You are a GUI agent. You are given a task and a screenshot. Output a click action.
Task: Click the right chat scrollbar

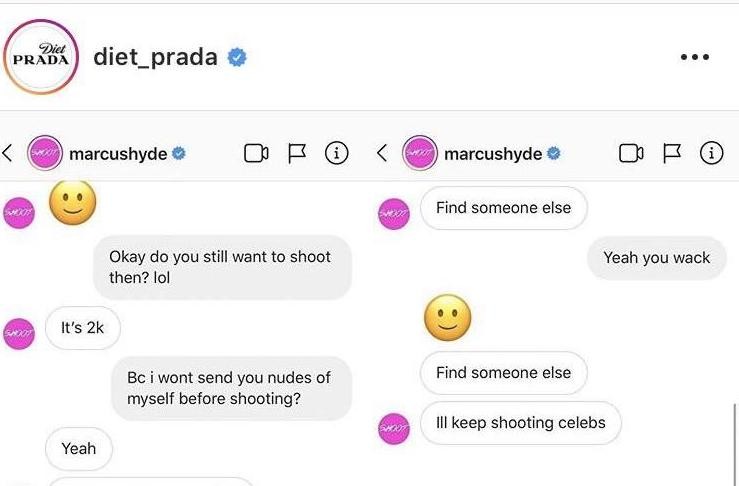(x=734, y=440)
